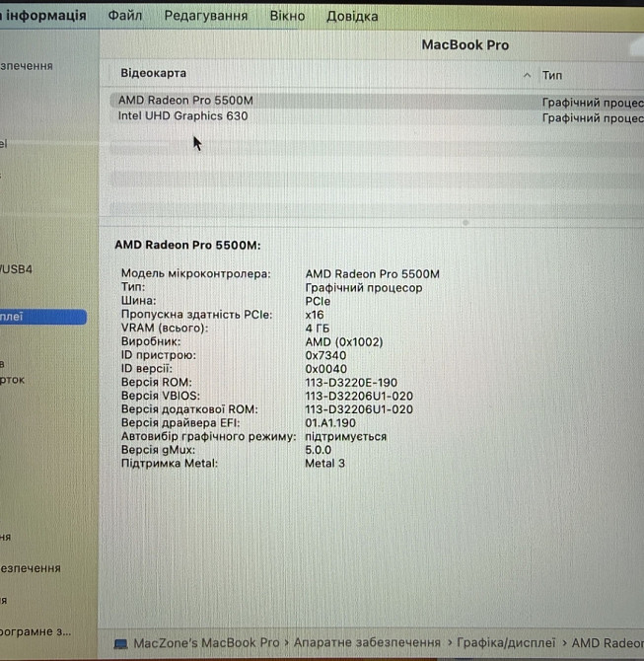The width and height of the screenshot is (644, 661).
Task: Click the Версія драйвера EFI value 01.A1.190
Action: [330, 423]
